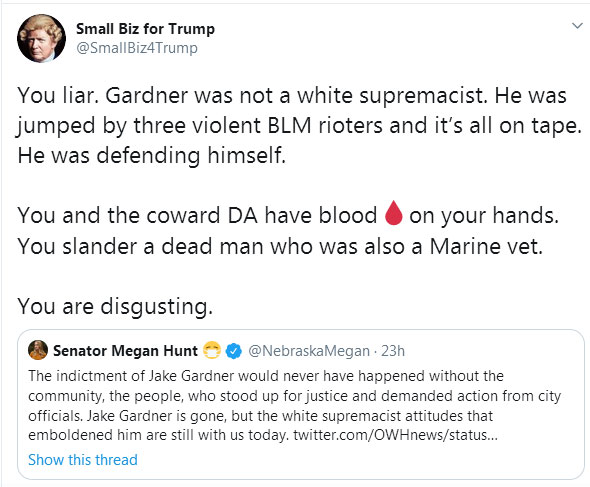Click the @NebraskaMegan handle
Screen dimensions: 590x487
(x=309, y=351)
